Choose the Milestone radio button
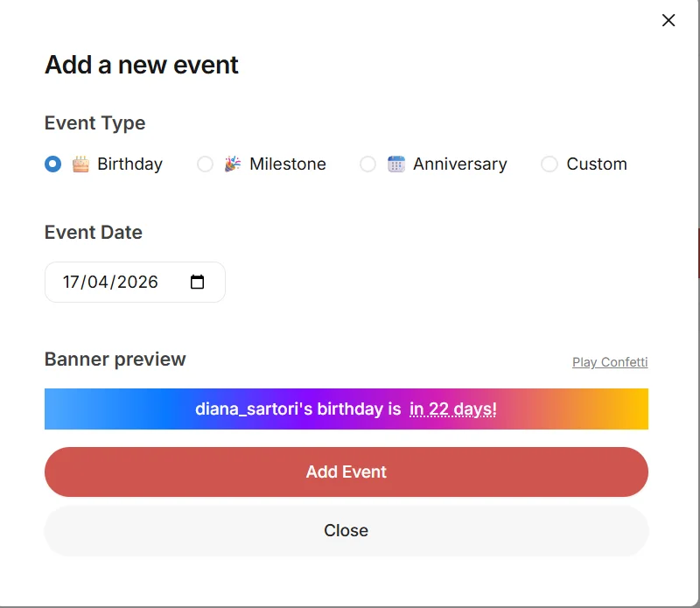The width and height of the screenshot is (700, 608). coord(205,164)
